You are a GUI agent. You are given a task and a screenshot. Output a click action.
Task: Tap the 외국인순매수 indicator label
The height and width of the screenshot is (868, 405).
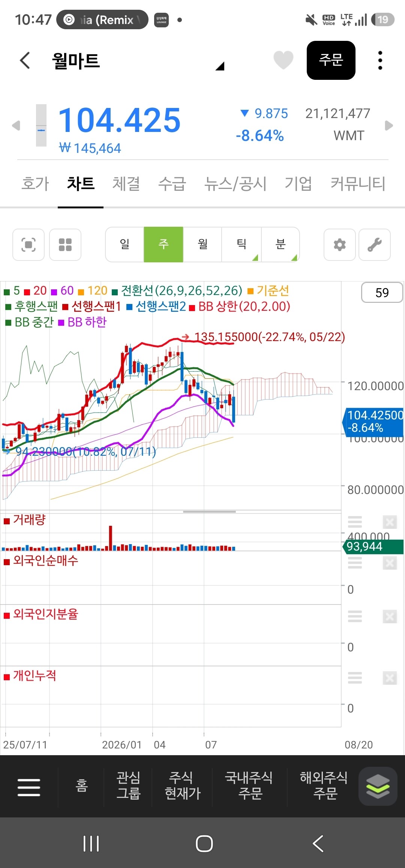[x=41, y=561]
